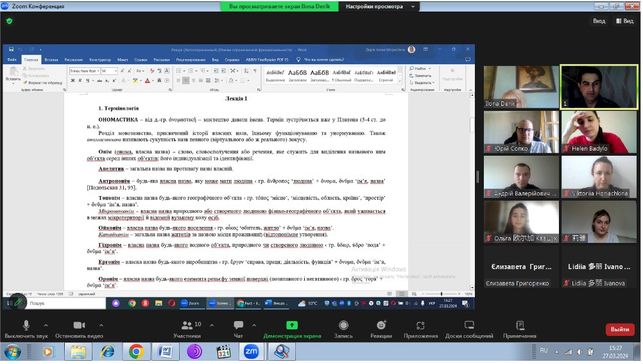Select Helen Badylo's video thumbnail

599,131
